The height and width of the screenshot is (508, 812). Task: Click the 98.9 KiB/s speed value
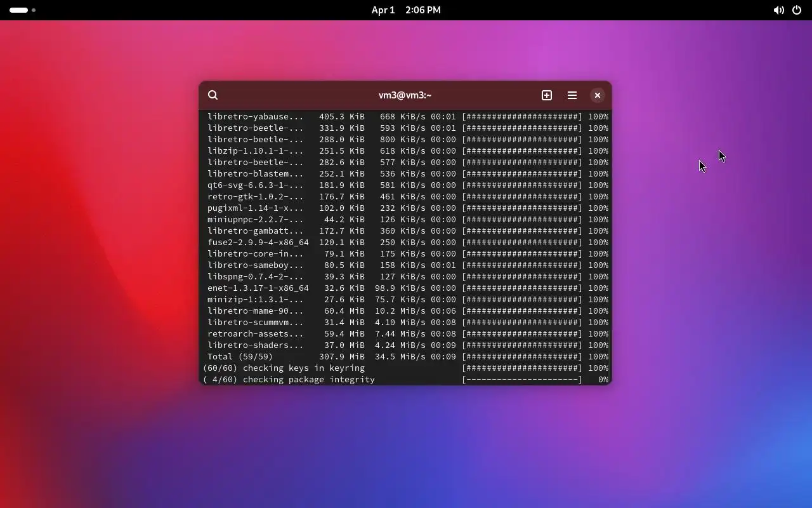point(400,288)
